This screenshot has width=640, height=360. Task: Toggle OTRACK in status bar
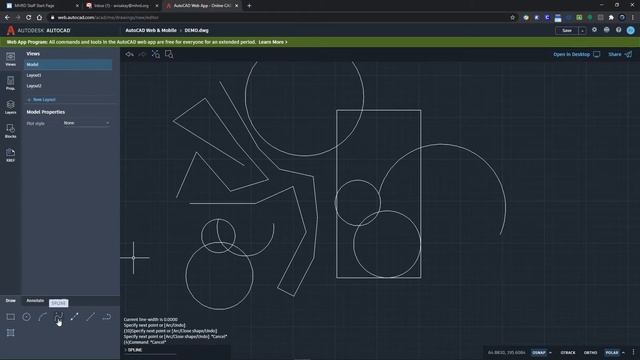click(568, 352)
